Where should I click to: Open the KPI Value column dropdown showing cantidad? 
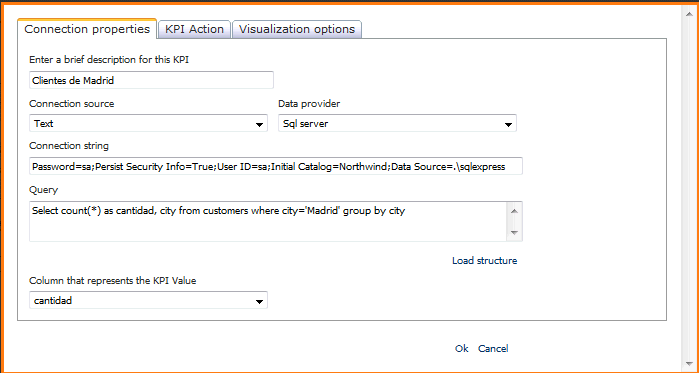click(x=148, y=300)
